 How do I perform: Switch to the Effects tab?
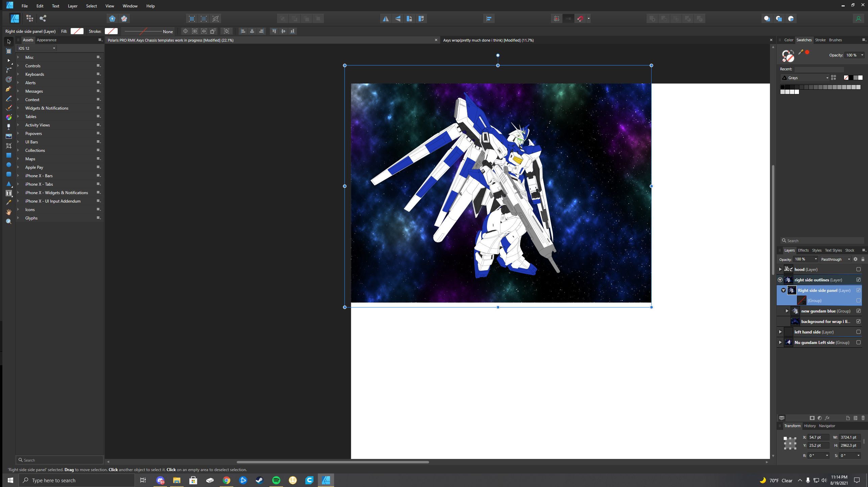[x=803, y=250]
